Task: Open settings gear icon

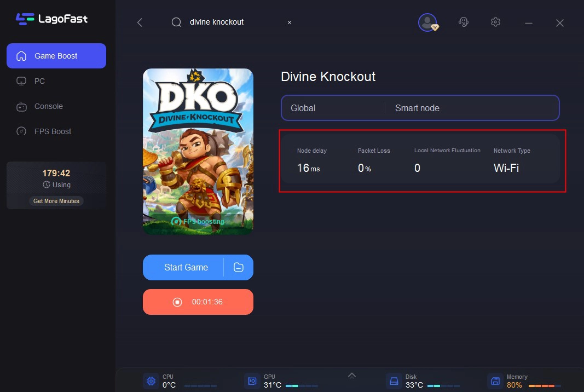Action: point(495,22)
